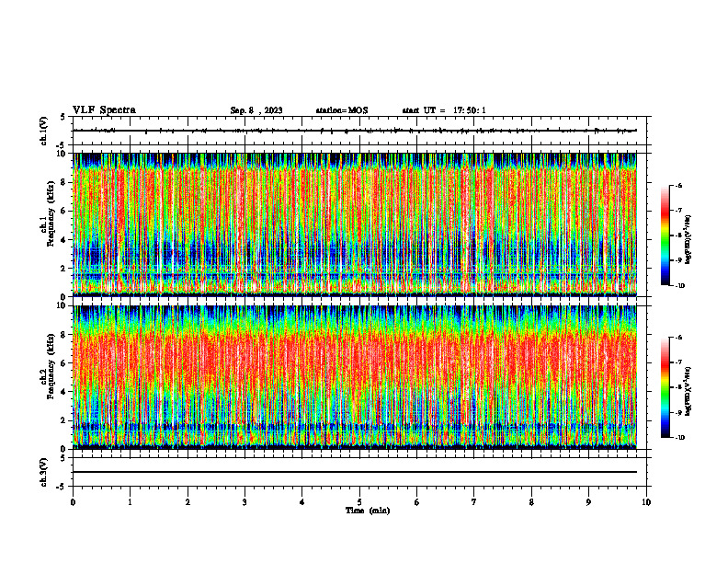Click the "8" kHz tick on ch.2 frequency axis

(x=63, y=335)
